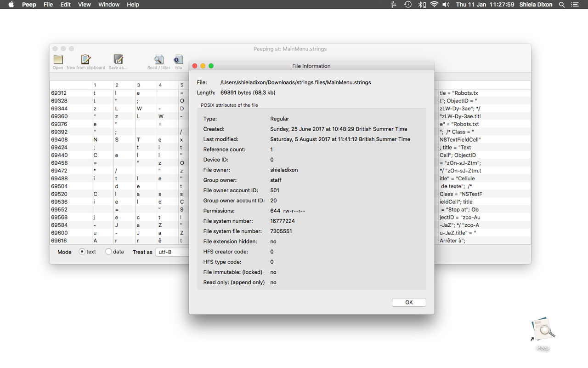Open the Apple menu

[x=11, y=5]
